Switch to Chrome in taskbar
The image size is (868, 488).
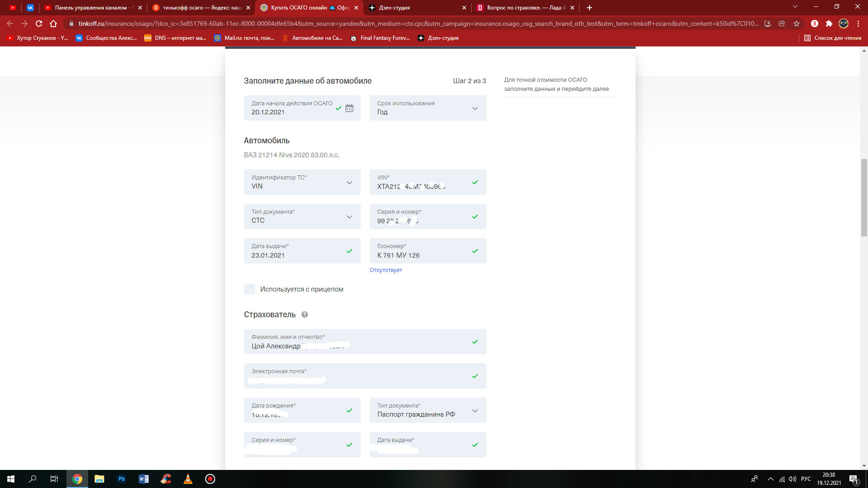tap(77, 479)
